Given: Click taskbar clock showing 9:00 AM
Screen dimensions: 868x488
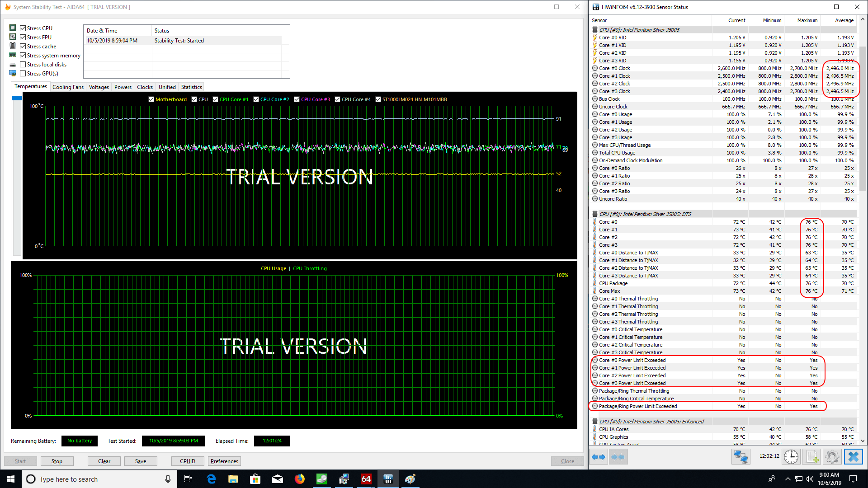Looking at the screenshot, I should [x=830, y=479].
